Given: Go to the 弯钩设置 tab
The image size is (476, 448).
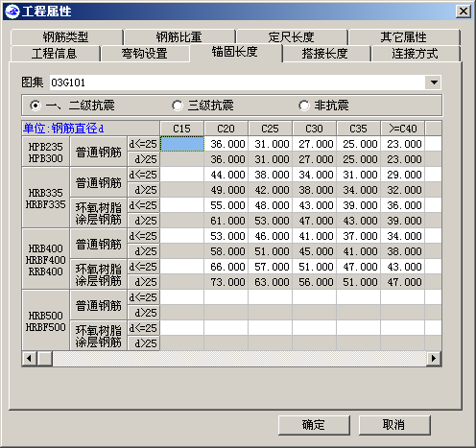Looking at the screenshot, I should pos(145,54).
